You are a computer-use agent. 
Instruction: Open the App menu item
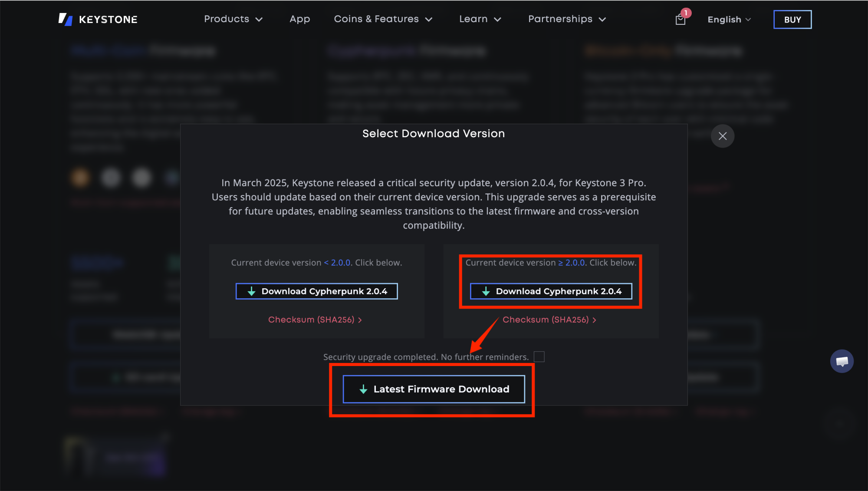point(300,19)
